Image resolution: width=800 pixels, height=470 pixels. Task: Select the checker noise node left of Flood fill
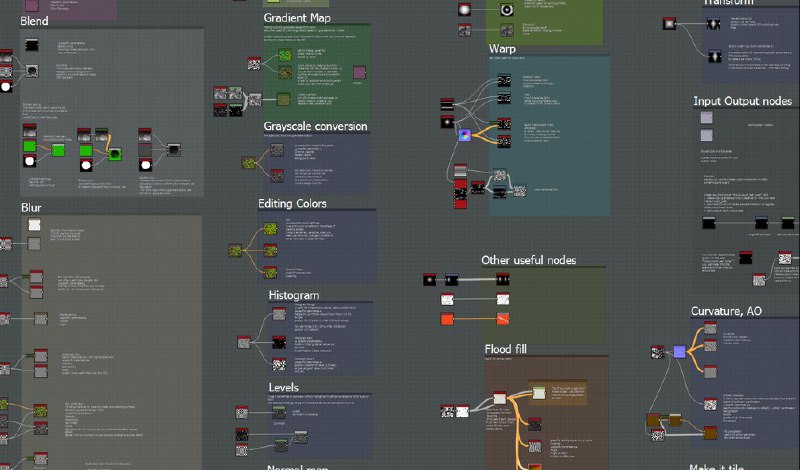(x=447, y=411)
